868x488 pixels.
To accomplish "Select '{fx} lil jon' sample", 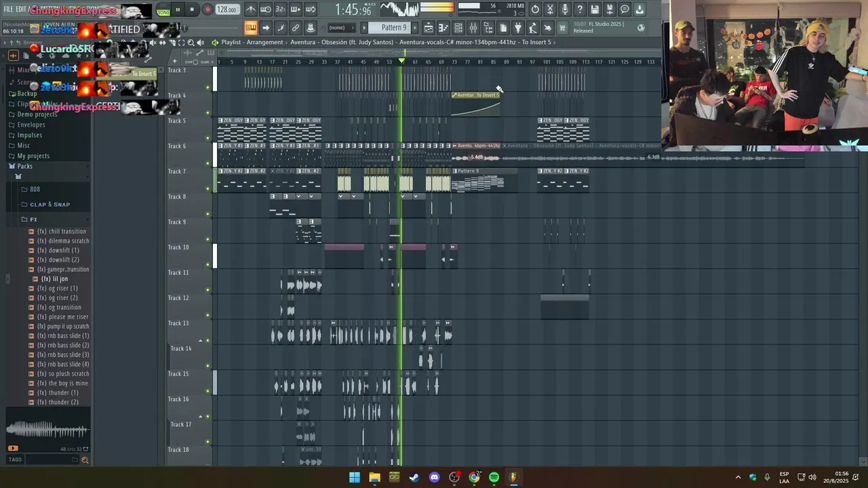I will [54, 279].
